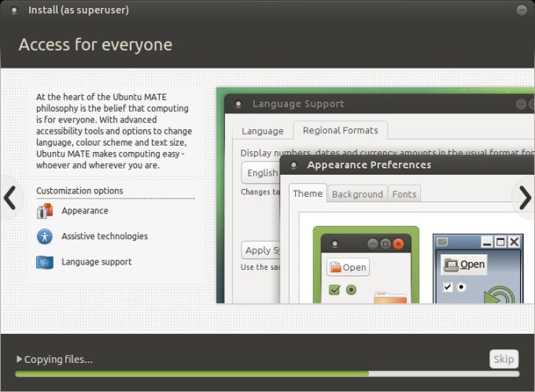Image resolution: width=535 pixels, height=392 pixels.
Task: Go to the previous slide arrow
Action: click(x=9, y=198)
